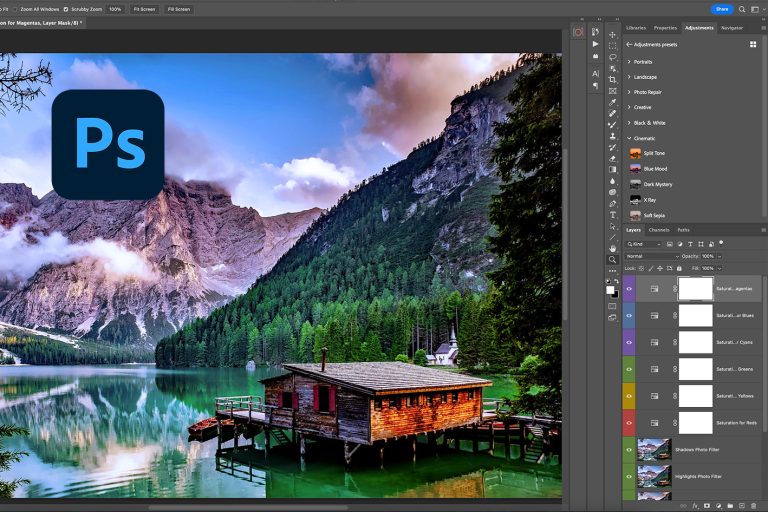
Task: Switch to the Navigator tab
Action: (x=732, y=28)
